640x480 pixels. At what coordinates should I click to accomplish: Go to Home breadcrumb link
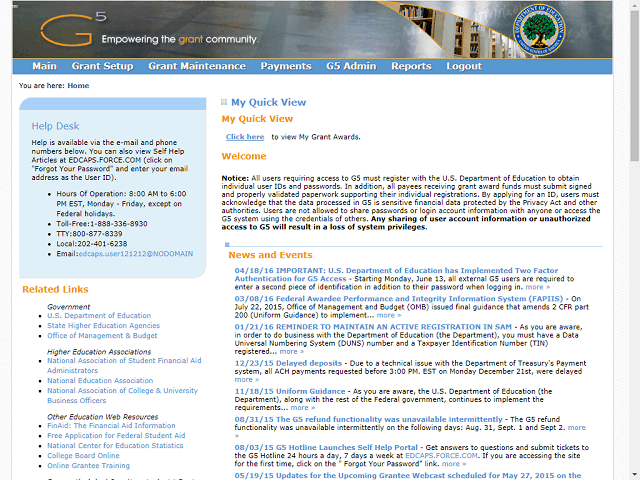click(x=78, y=86)
